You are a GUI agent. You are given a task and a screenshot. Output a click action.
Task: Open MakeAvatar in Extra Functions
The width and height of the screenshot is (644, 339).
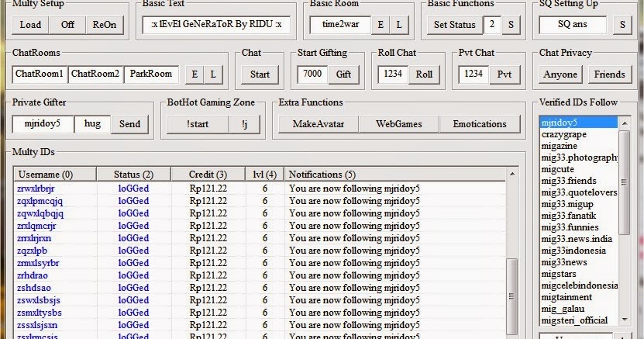pos(319,124)
